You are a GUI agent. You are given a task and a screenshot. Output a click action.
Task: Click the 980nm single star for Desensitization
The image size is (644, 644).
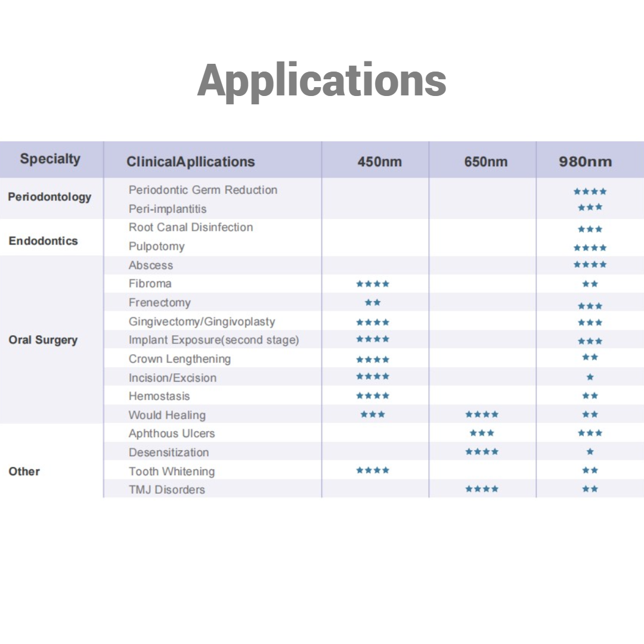(590, 452)
